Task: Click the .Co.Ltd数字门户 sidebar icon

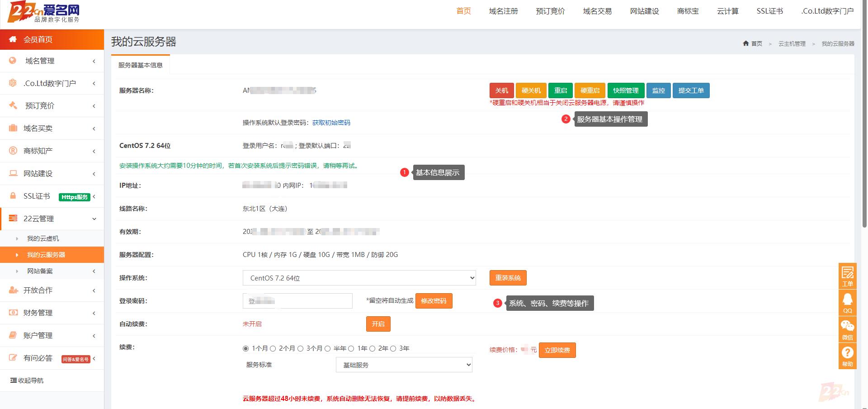Action: [13, 83]
